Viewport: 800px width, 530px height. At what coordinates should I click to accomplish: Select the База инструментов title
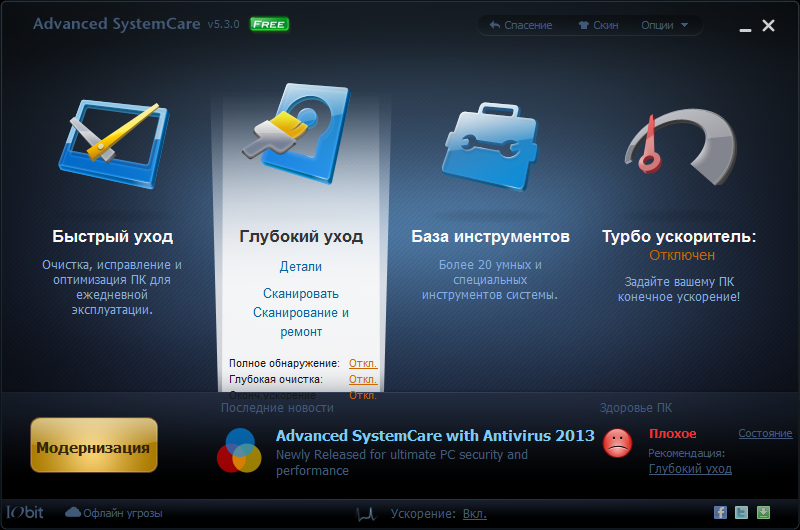pyautogui.click(x=490, y=236)
